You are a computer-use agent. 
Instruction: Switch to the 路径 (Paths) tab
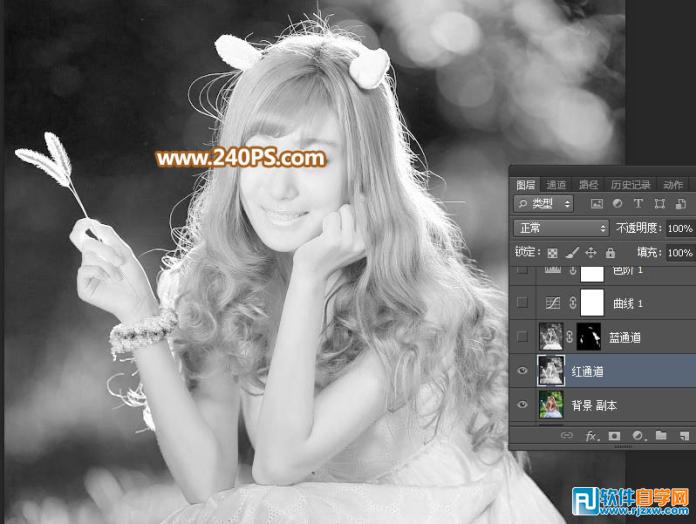pyautogui.click(x=589, y=185)
